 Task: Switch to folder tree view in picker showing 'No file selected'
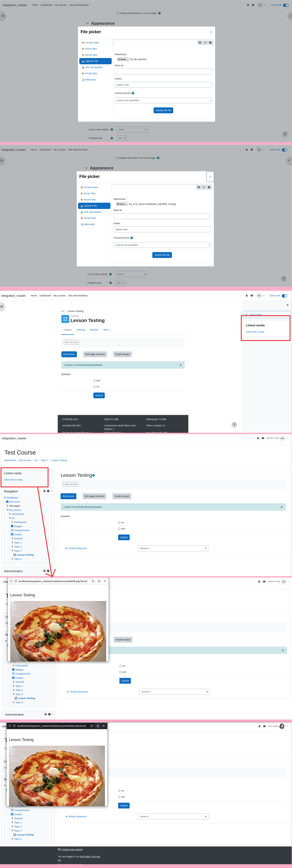coord(210,42)
